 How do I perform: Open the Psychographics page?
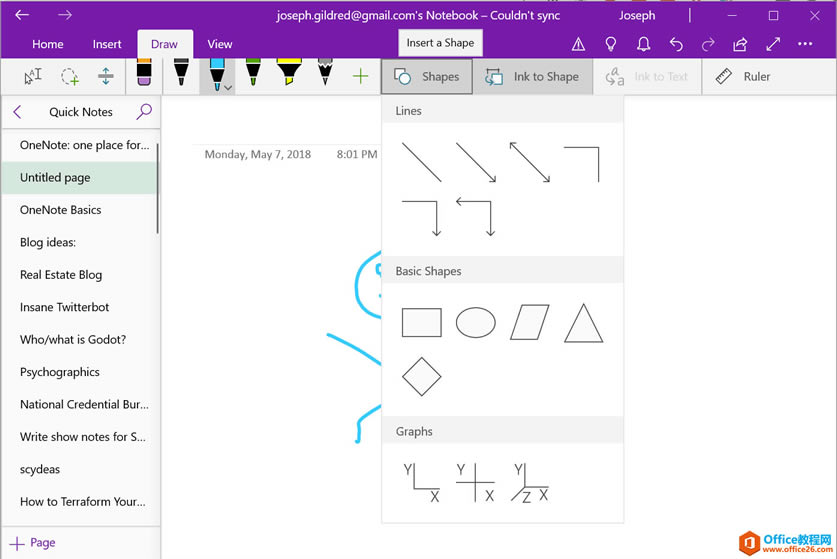pyautogui.click(x=80, y=372)
